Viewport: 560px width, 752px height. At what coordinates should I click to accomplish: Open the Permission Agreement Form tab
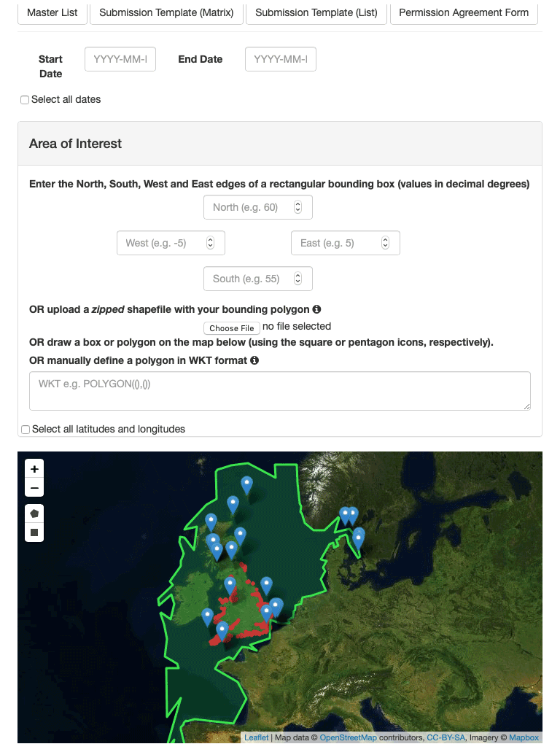point(464,12)
